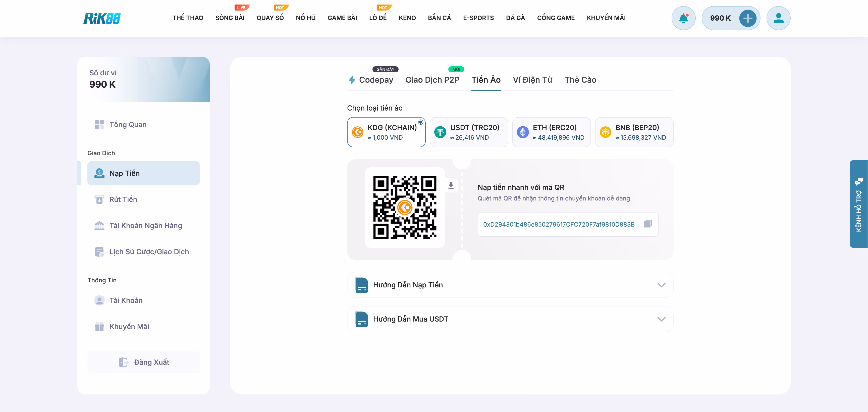The width and height of the screenshot is (868, 412).
Task: Click the Hướng Dẫn Nạp Tiền document icon
Action: pos(361,285)
